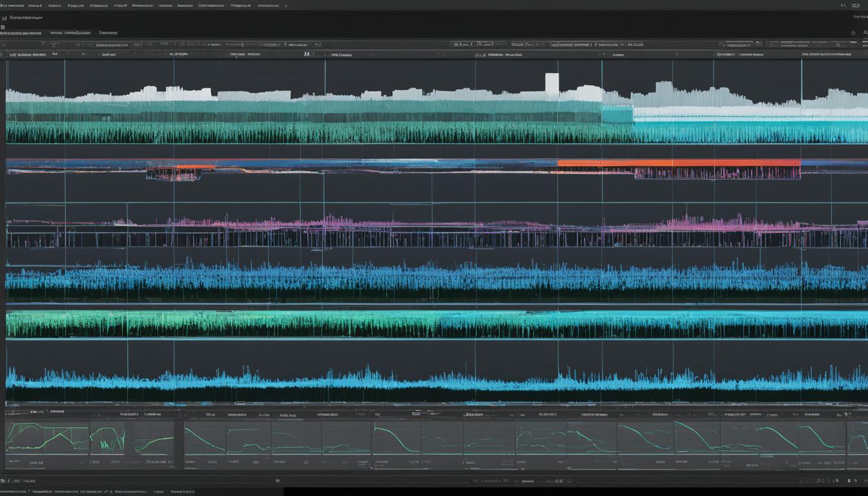The height and width of the screenshot is (496, 868).
Task: Click the orange clip on the second track
Action: 678,164
